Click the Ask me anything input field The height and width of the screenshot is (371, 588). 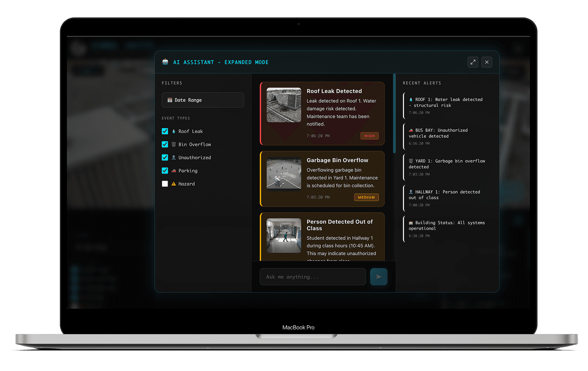click(312, 277)
